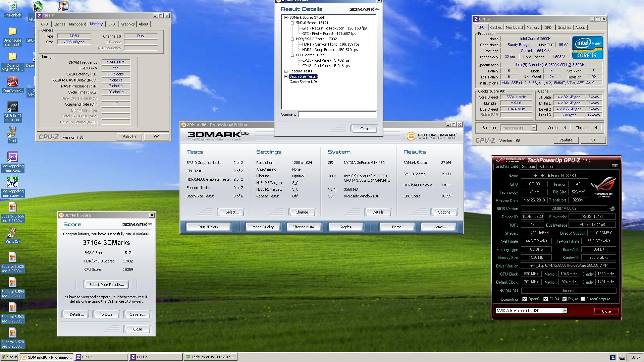Screen dimensions: 644x362
Task: Open the Superpi 6.656 sec screenshot file
Action: 12,208
